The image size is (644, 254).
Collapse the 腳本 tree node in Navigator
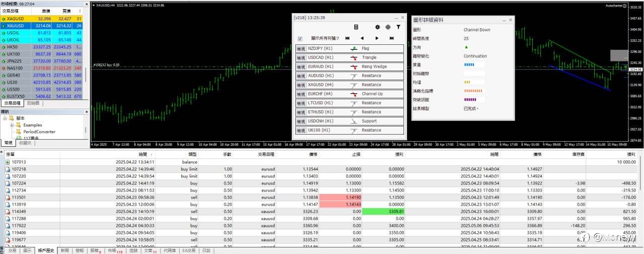[x=5, y=118]
